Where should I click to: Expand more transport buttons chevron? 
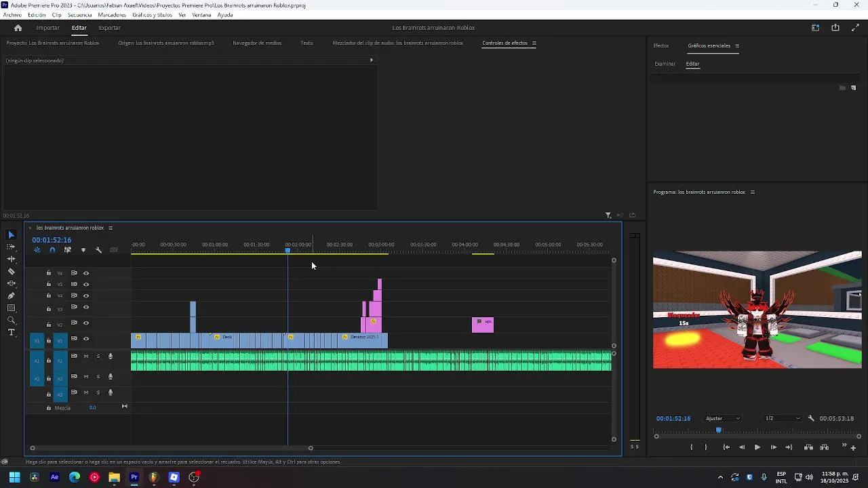(844, 445)
